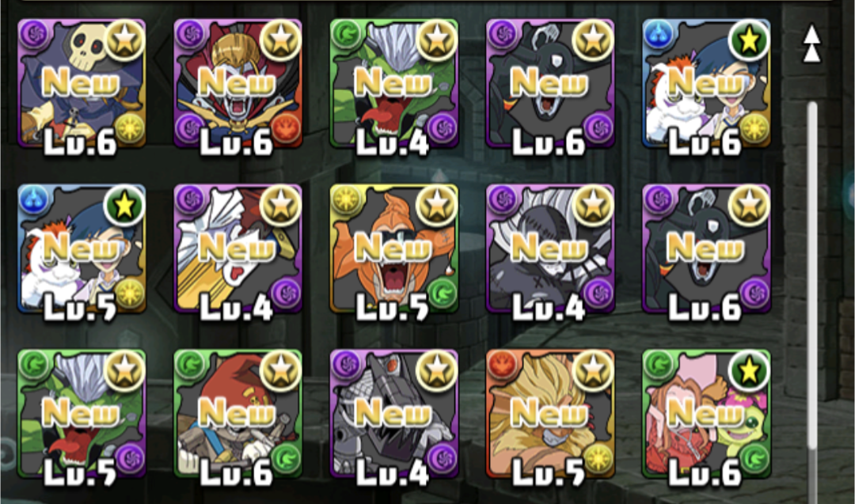Tap the water attribute orb on Lv.5 boy card

click(34, 200)
